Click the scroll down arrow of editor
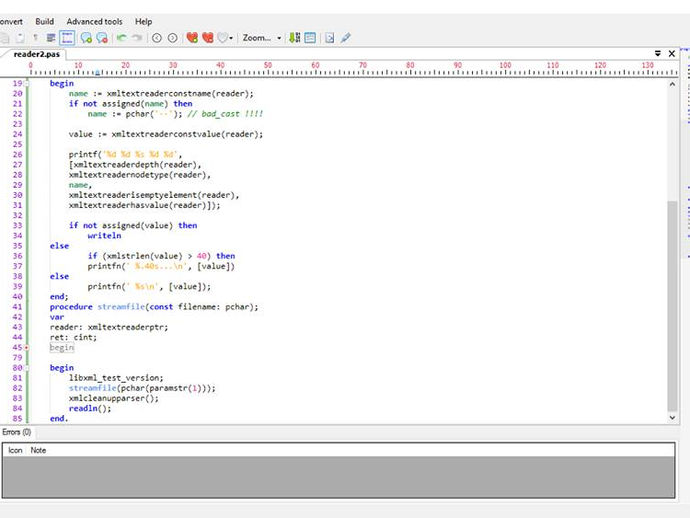Screen dimensions: 690x518 (672, 418)
